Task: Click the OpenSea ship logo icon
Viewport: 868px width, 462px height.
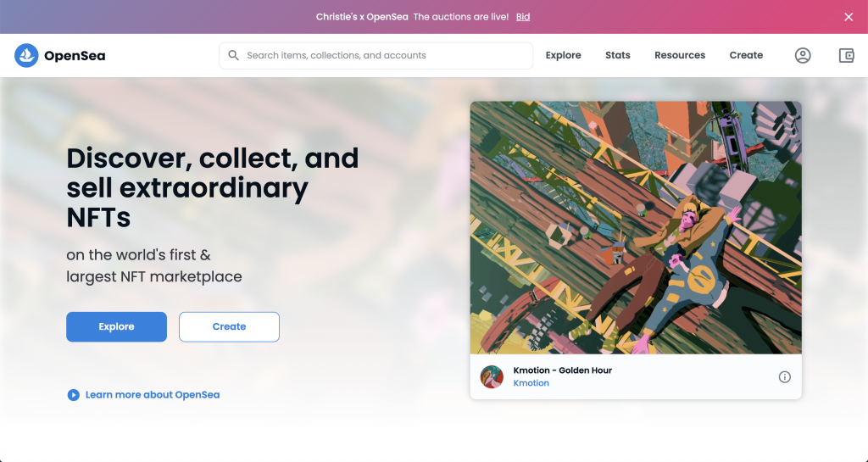Action: (x=26, y=55)
